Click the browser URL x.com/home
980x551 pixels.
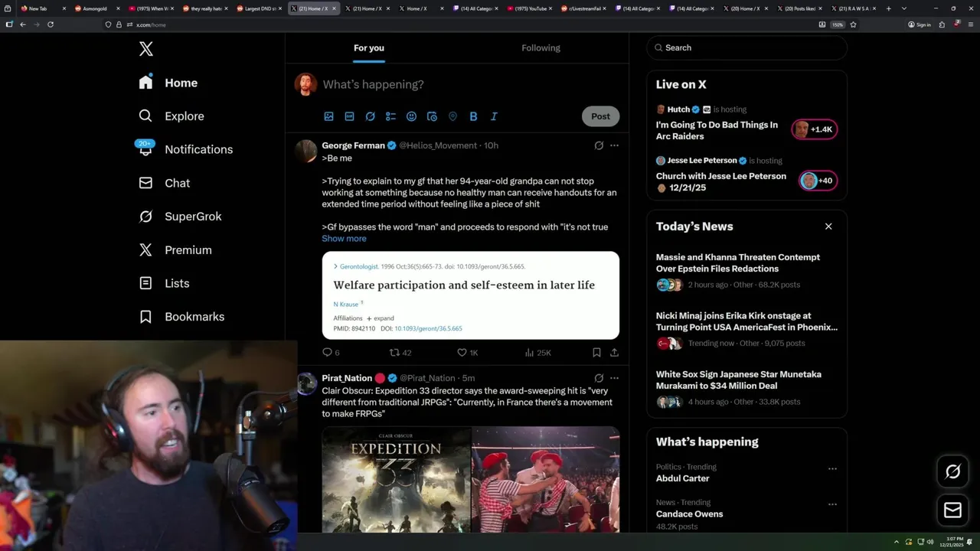coord(150,24)
